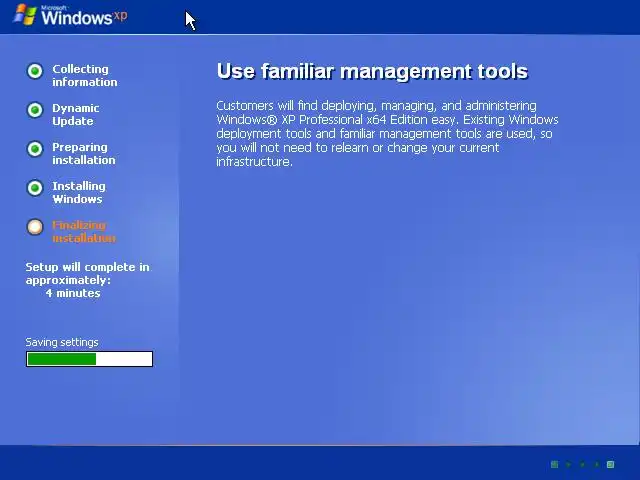Click the Finalizing installation step indicator
The height and width of the screenshot is (480, 640).
pyautogui.click(x=35, y=227)
